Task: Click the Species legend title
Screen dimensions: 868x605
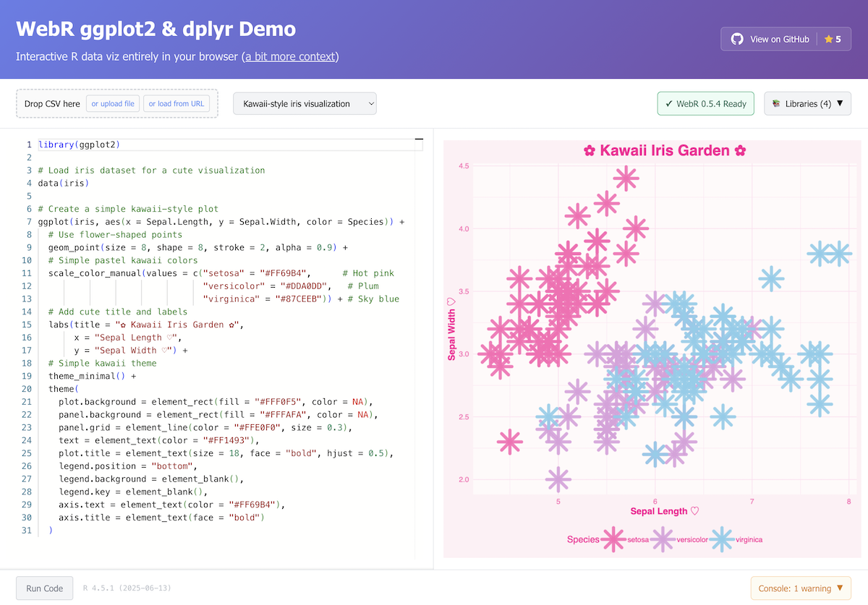Action: pyautogui.click(x=583, y=539)
